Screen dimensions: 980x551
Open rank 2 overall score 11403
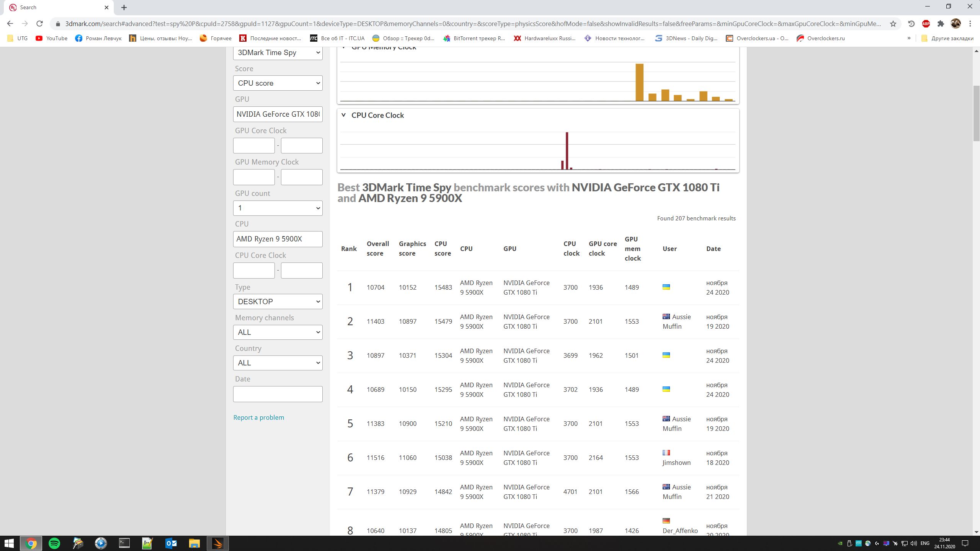click(376, 321)
